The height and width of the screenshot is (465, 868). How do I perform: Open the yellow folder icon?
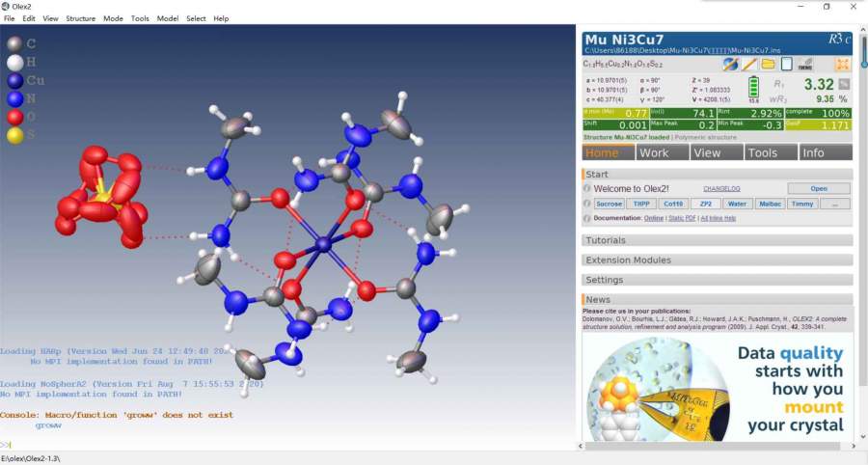769,64
